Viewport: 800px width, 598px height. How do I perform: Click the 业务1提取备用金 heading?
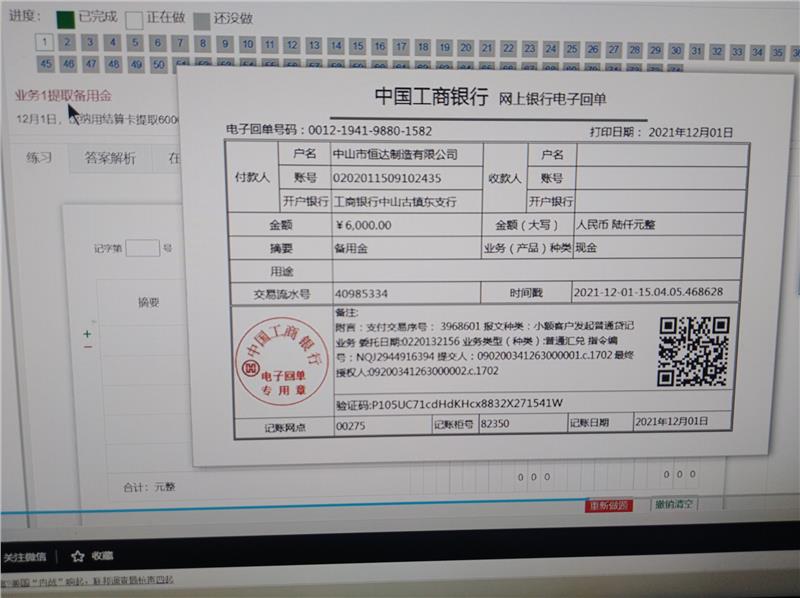pos(63,95)
